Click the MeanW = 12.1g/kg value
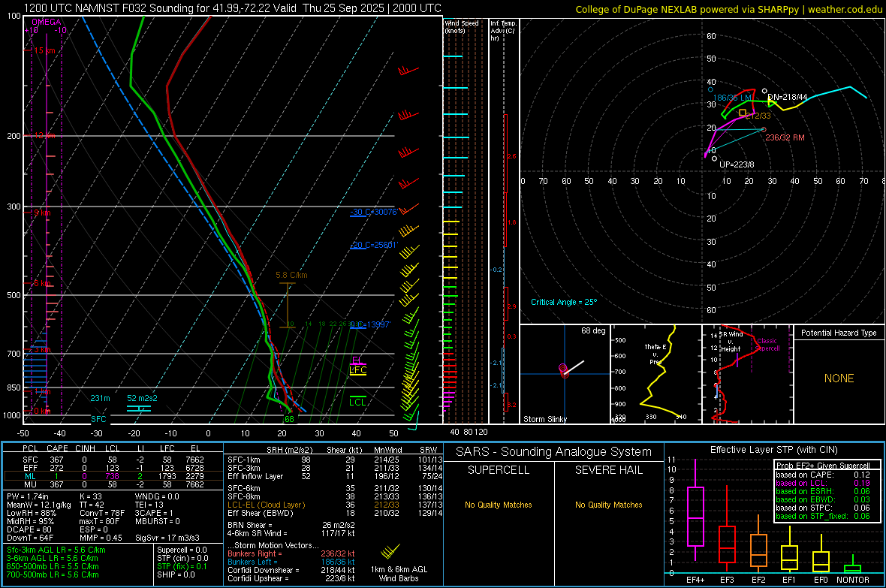The height and width of the screenshot is (588, 886). pyautogui.click(x=39, y=505)
